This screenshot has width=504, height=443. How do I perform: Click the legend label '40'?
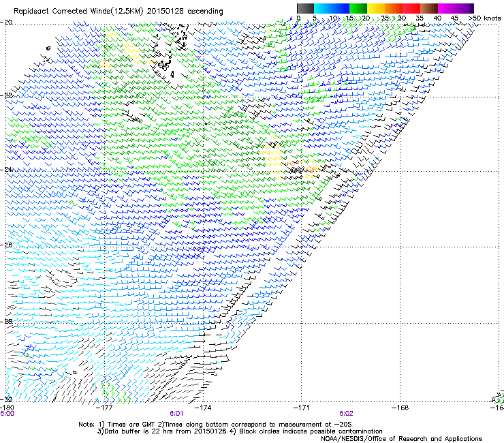(437, 18)
